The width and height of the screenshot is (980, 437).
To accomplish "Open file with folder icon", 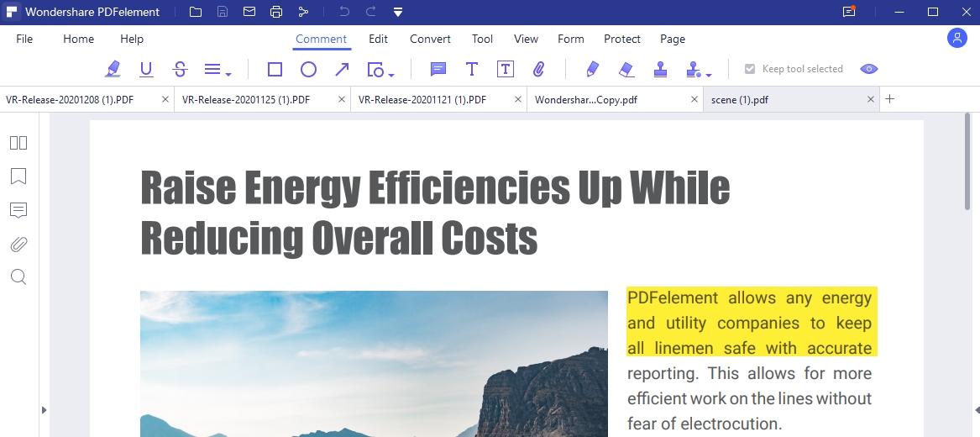I will coord(196,12).
